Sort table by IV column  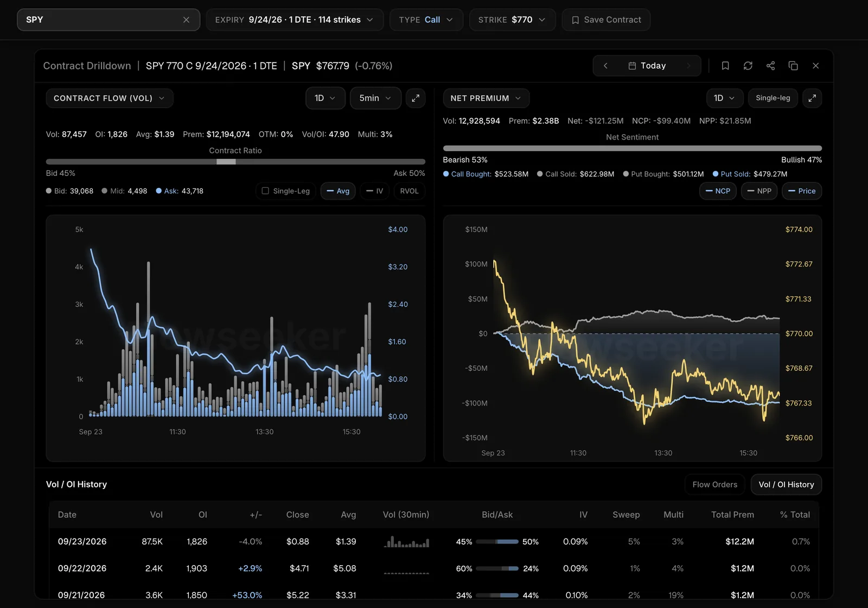[583, 515]
